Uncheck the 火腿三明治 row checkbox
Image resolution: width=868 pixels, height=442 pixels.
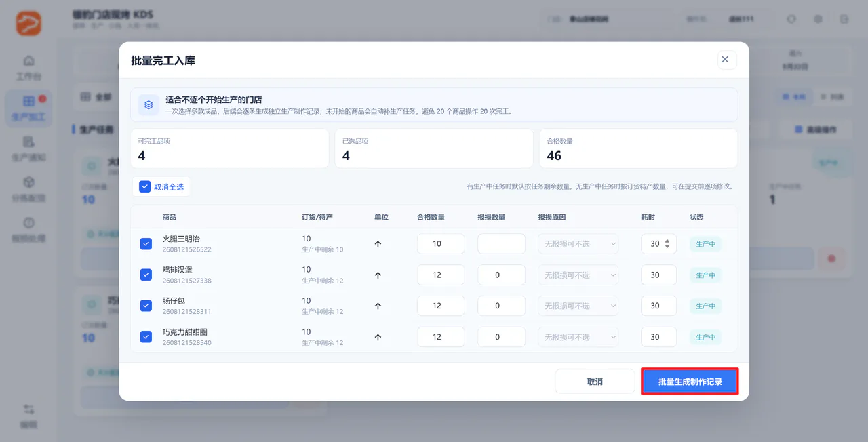click(x=146, y=244)
